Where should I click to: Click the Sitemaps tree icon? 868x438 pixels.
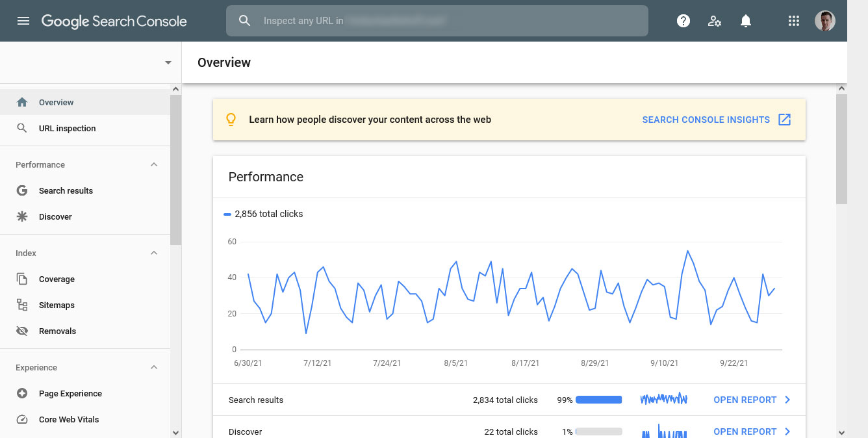(x=22, y=305)
